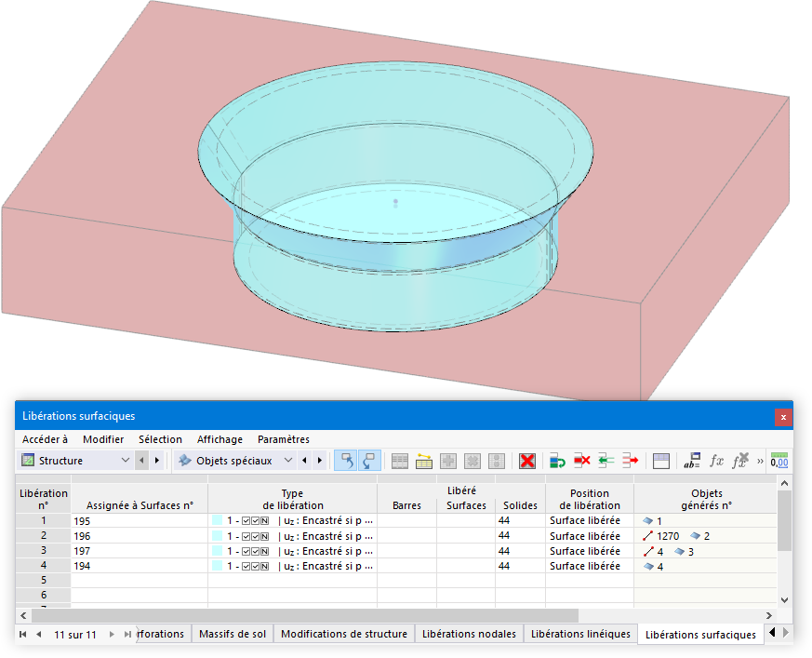Open the Structure dropdown
The width and height of the screenshot is (812, 658).
tap(75, 461)
